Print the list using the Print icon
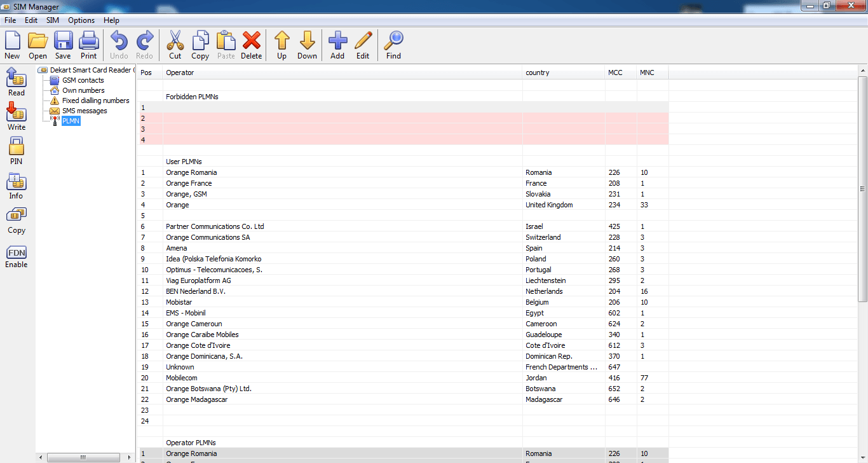 coord(88,45)
